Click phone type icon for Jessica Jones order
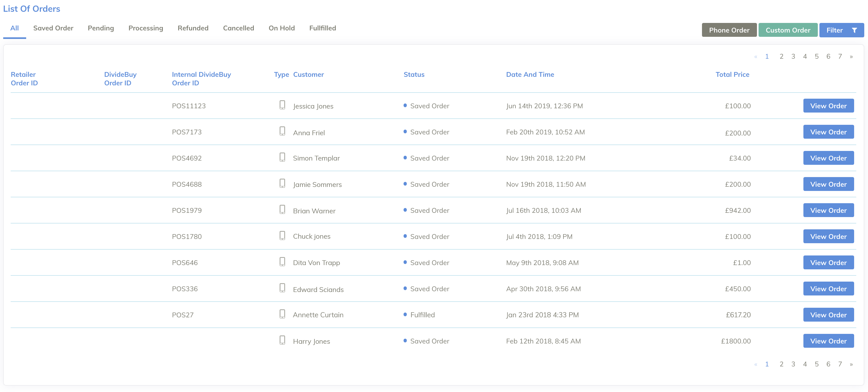868x392 pixels. (282, 105)
